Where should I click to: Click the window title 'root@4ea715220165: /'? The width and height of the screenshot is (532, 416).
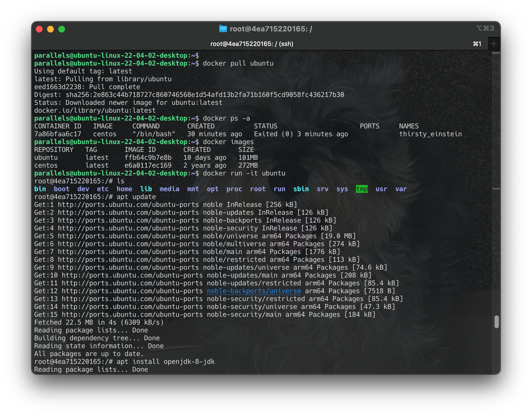click(271, 29)
